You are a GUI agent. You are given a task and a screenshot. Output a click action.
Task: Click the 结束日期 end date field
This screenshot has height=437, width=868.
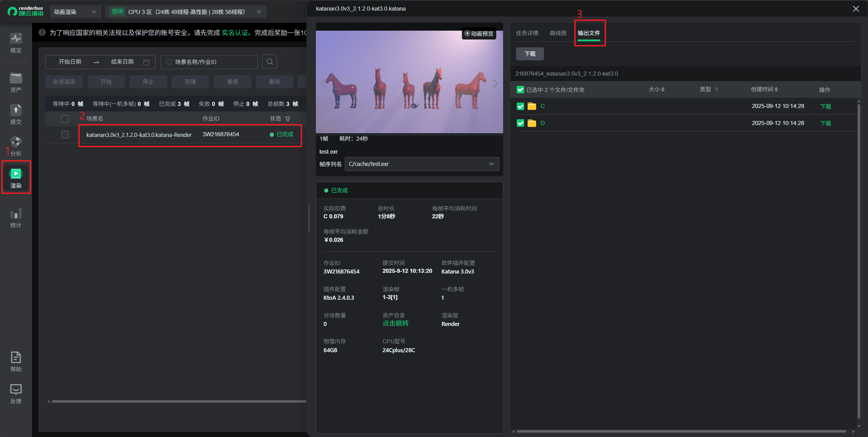pos(122,62)
